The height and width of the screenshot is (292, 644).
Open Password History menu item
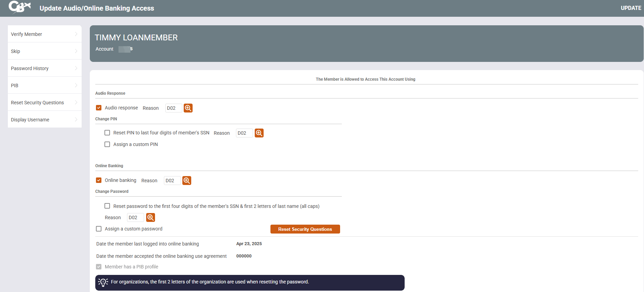45,68
